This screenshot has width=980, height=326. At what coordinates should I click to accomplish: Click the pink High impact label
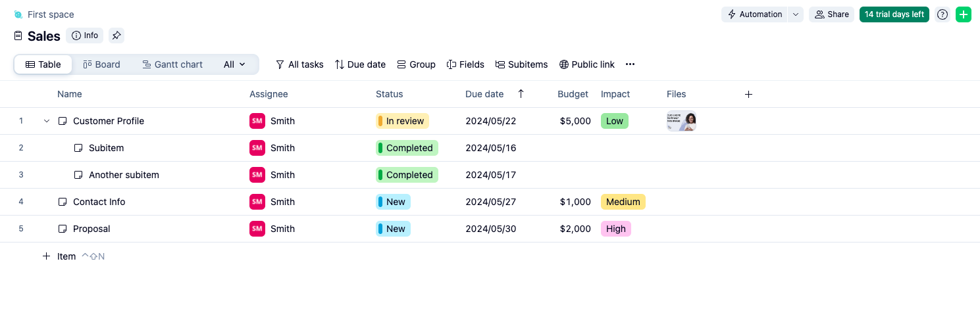click(615, 229)
